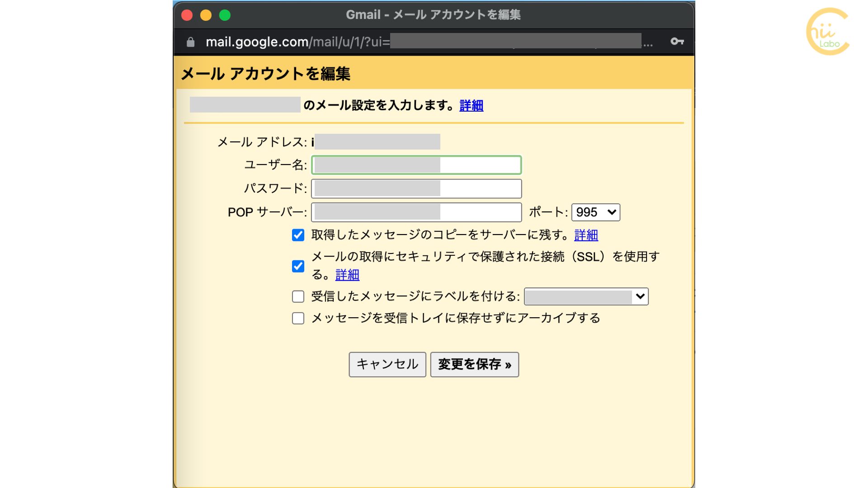Enable 受信したメッセージにラベルを付ける checkbox

[x=297, y=296]
